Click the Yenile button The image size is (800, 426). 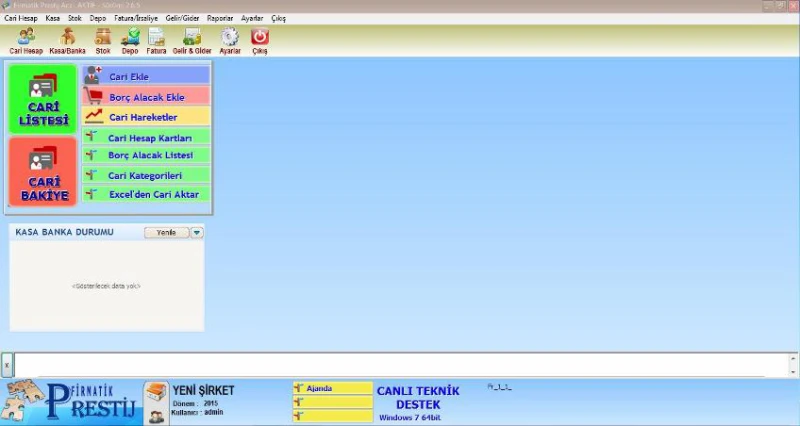[166, 233]
